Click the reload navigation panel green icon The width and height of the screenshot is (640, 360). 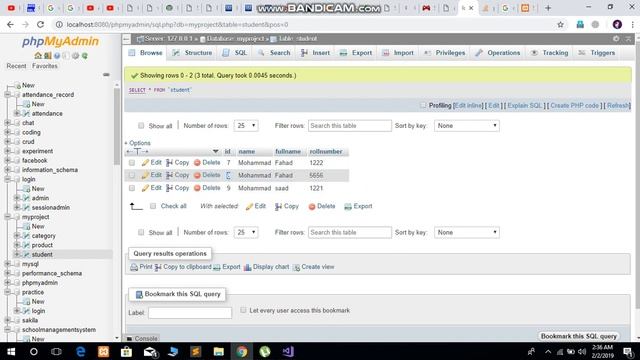coord(84,56)
